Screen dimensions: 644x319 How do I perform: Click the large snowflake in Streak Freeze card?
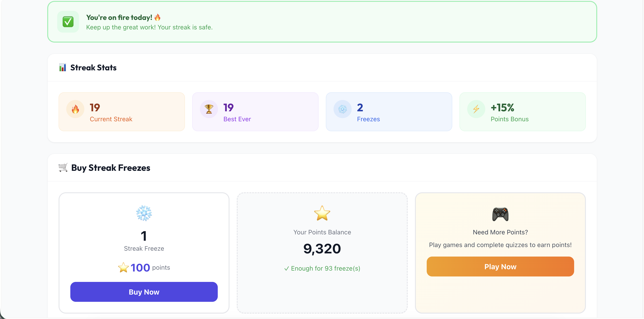[144, 213]
